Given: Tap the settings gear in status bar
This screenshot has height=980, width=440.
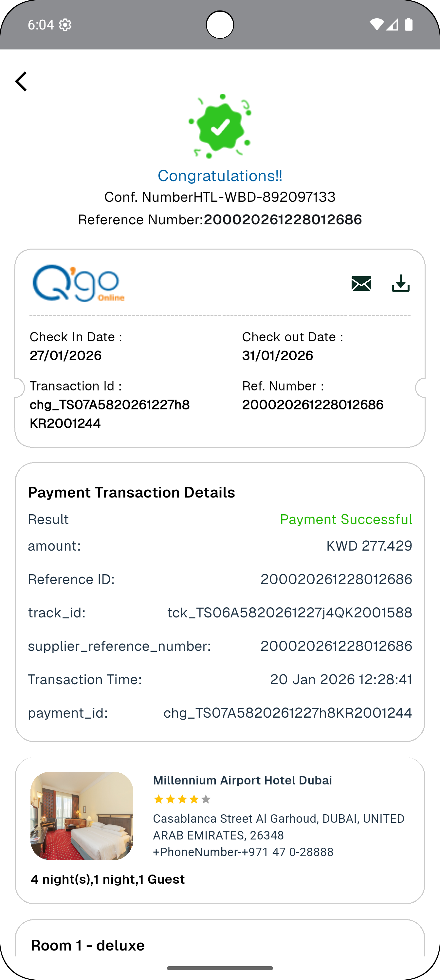Looking at the screenshot, I should pyautogui.click(x=65, y=25).
